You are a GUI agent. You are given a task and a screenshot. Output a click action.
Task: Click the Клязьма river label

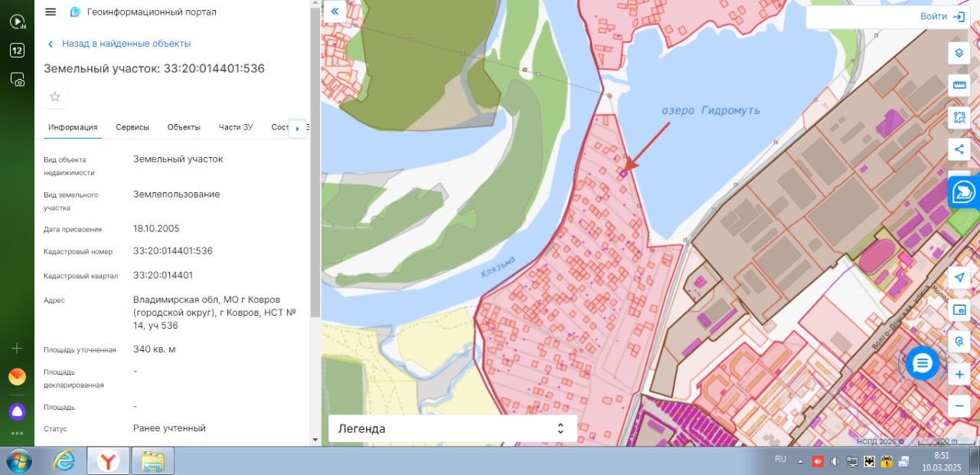pyautogui.click(x=498, y=268)
